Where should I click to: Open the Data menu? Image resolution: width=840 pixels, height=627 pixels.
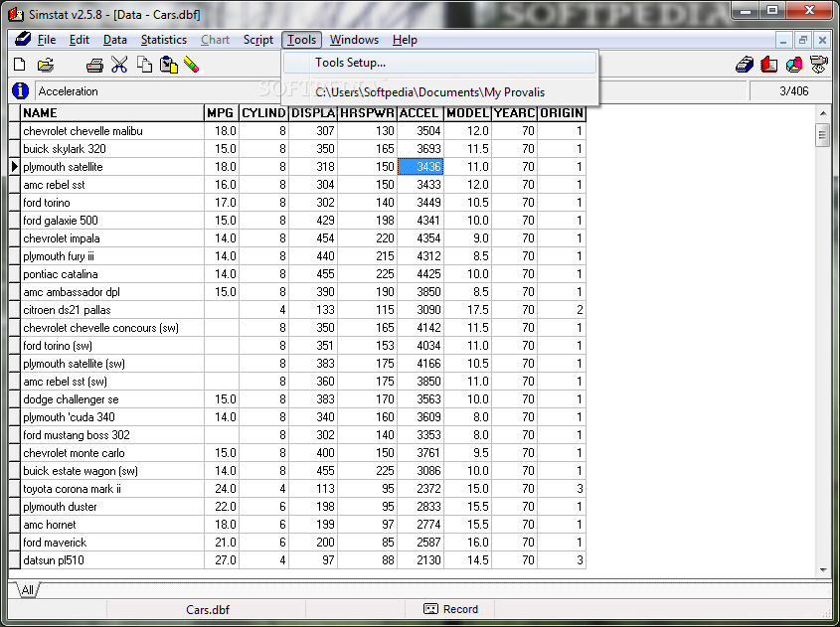(x=114, y=40)
